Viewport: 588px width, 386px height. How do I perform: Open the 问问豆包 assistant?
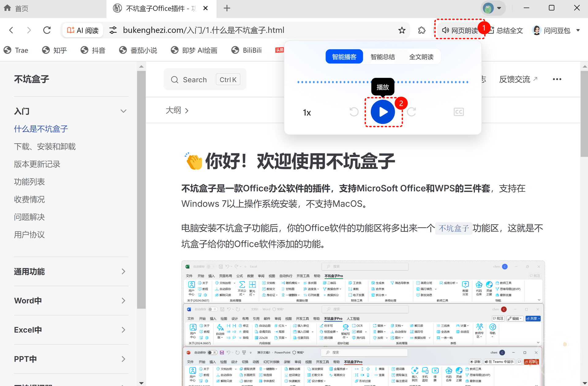552,30
